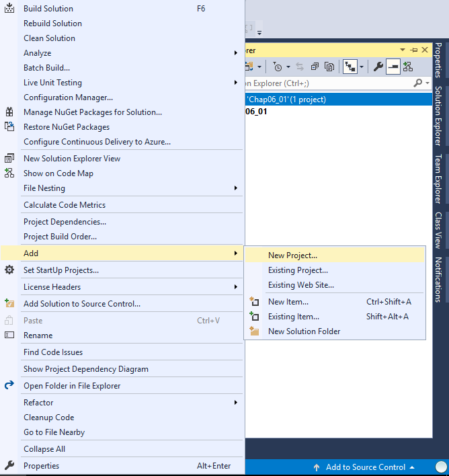Click the wrench Properties icon in the toolbar
Screen dimensions: 449x476
click(x=378, y=67)
